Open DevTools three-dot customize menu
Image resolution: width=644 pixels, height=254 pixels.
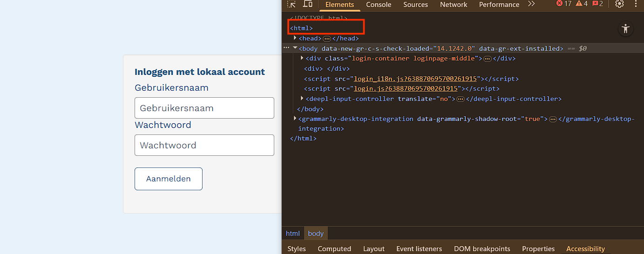(636, 4)
